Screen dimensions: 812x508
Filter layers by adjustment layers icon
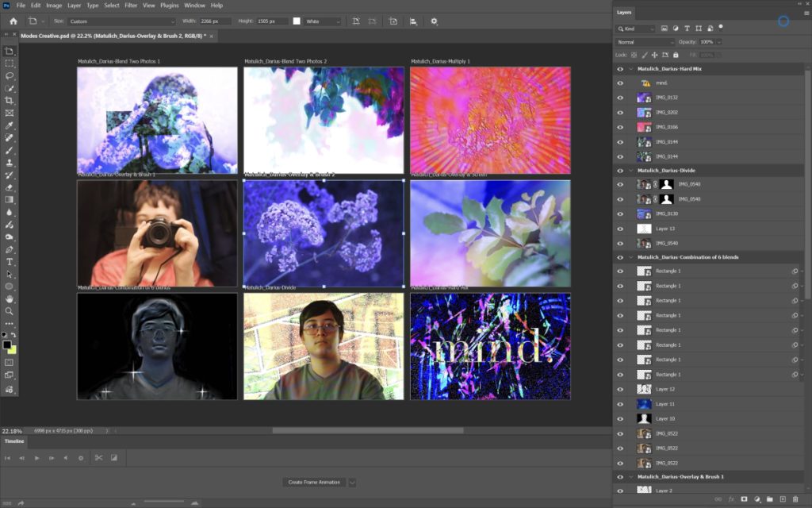[676, 29]
